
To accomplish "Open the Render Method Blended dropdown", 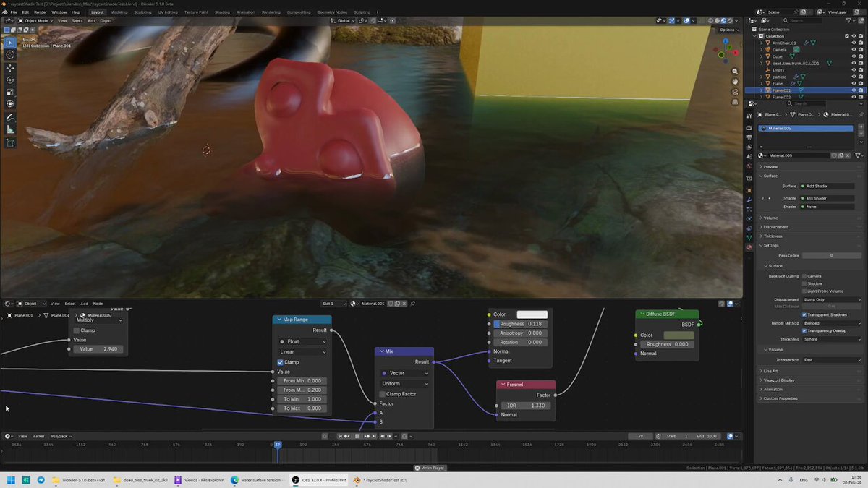I will (833, 323).
